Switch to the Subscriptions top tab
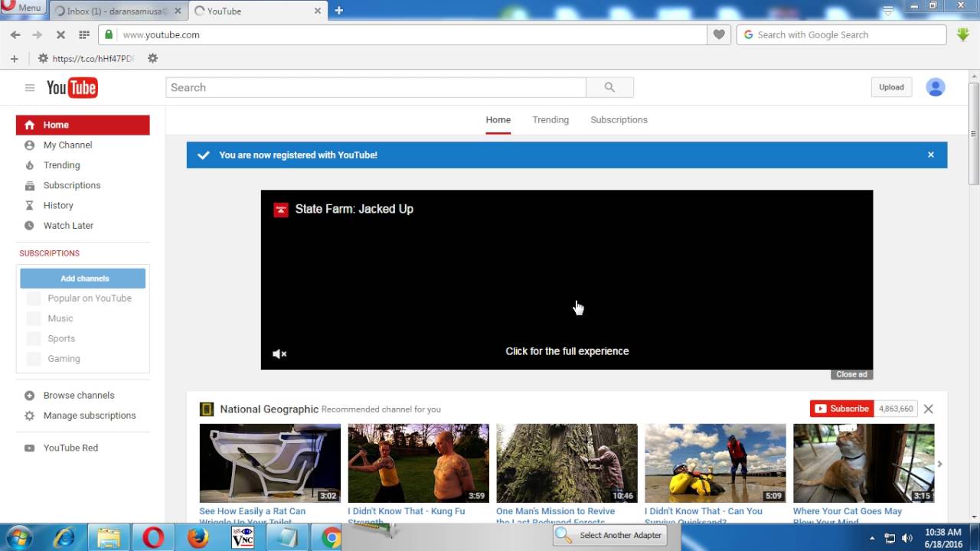Screen dimensions: 980x551 (x=619, y=120)
